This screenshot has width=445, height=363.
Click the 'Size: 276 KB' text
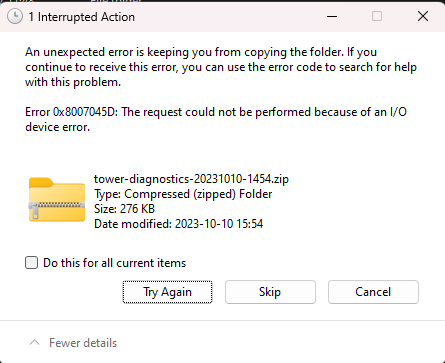125,209
